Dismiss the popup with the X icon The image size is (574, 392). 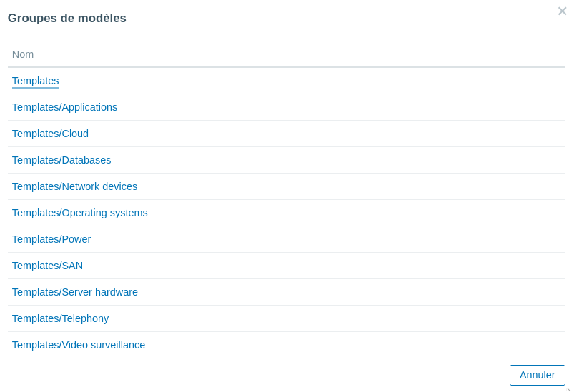(562, 11)
